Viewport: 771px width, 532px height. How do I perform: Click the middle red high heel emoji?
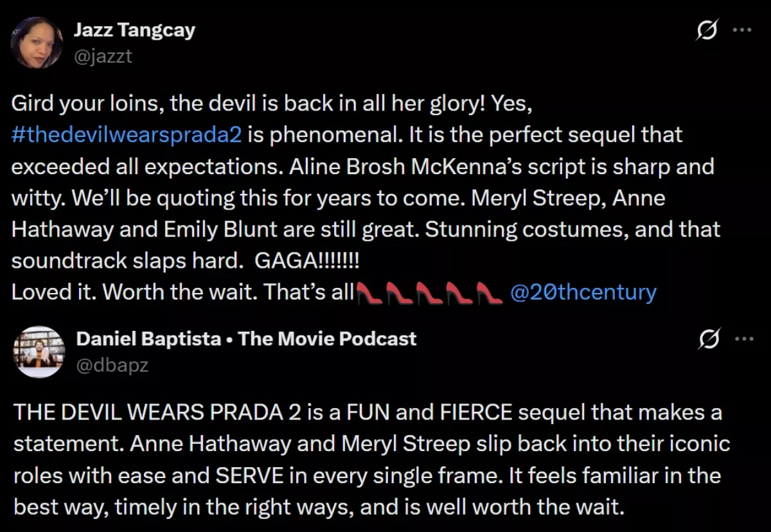tap(429, 293)
